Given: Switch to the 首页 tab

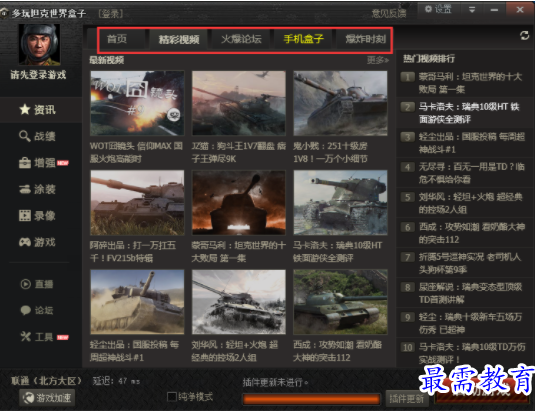Looking at the screenshot, I should pos(117,39).
